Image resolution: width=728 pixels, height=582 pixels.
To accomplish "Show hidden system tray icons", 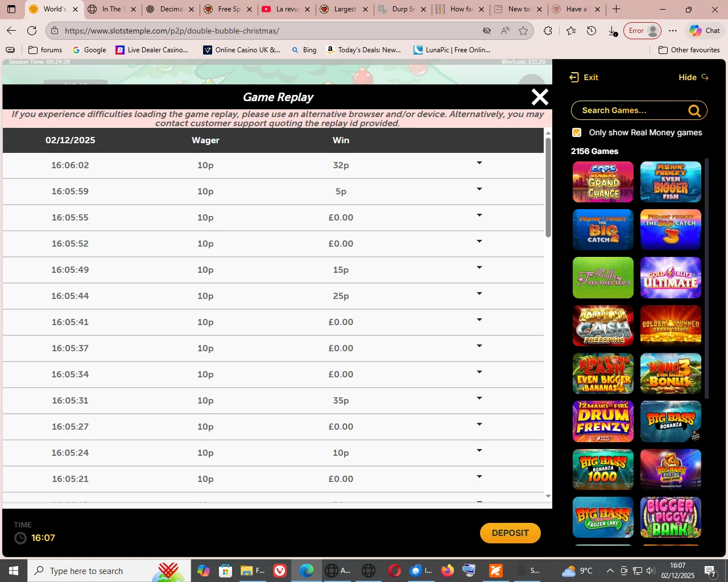I will (610, 571).
